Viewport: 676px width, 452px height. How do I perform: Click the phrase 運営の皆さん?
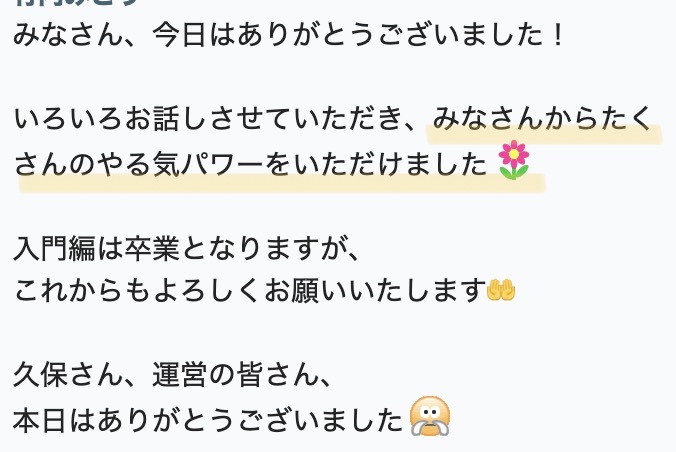coord(235,374)
